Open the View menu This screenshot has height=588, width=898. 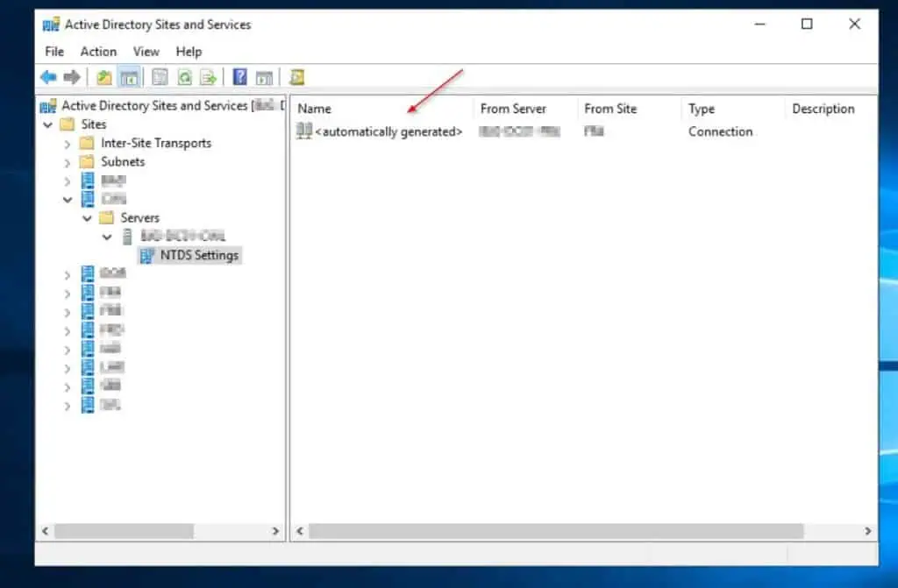coord(146,52)
